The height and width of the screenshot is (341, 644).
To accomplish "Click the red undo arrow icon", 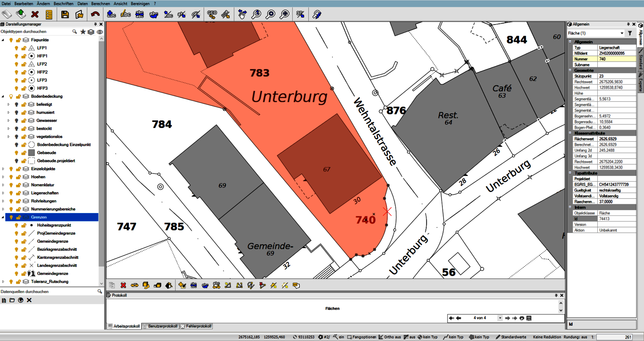I will point(95,14).
